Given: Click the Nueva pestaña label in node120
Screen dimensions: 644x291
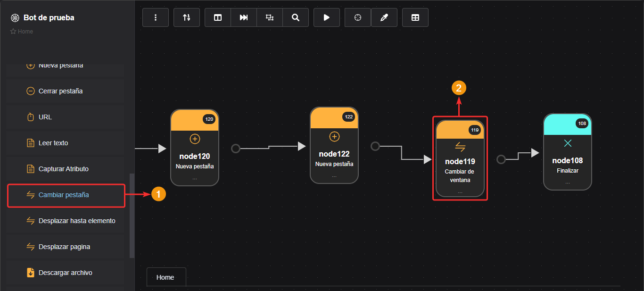Looking at the screenshot, I should [195, 166].
